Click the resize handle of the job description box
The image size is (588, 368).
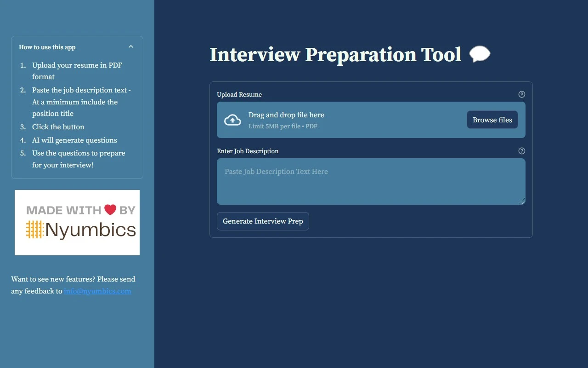pos(522,201)
